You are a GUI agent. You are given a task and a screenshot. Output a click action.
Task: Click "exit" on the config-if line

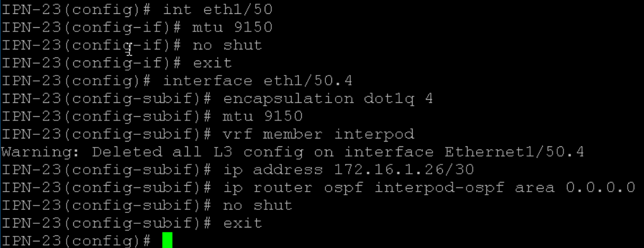212,63
